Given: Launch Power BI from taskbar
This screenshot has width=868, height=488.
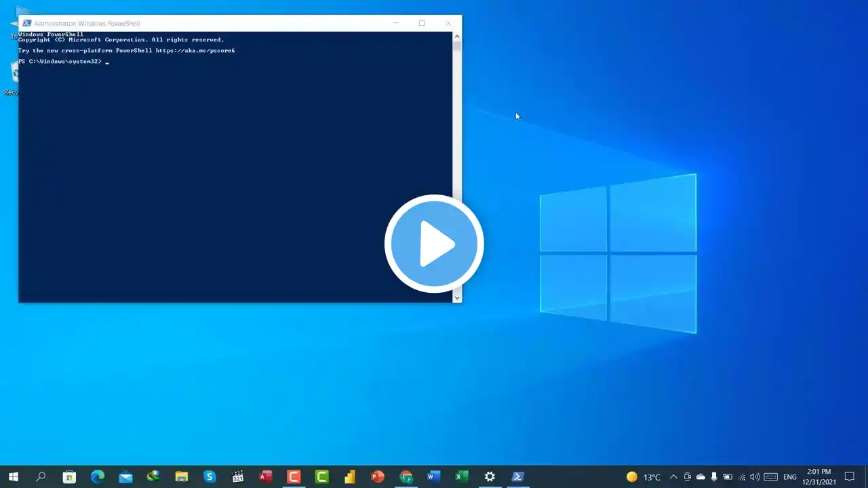Looking at the screenshot, I should 349,476.
